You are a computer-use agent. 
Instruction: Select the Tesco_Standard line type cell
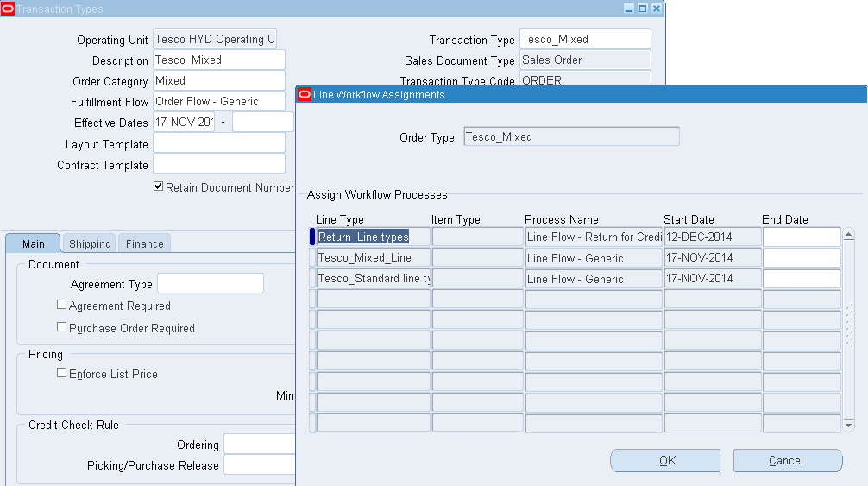click(373, 279)
